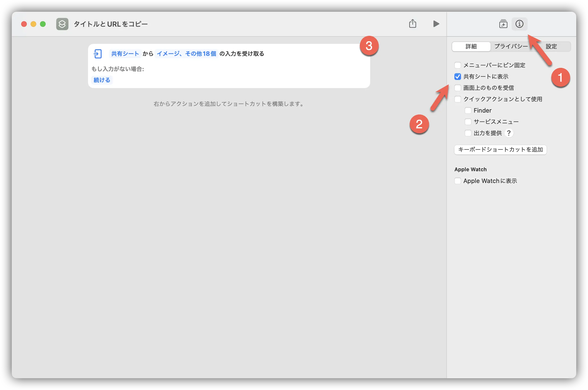588x390 pixels.
Task: Open the 続ける fallback option selector
Action: 102,80
